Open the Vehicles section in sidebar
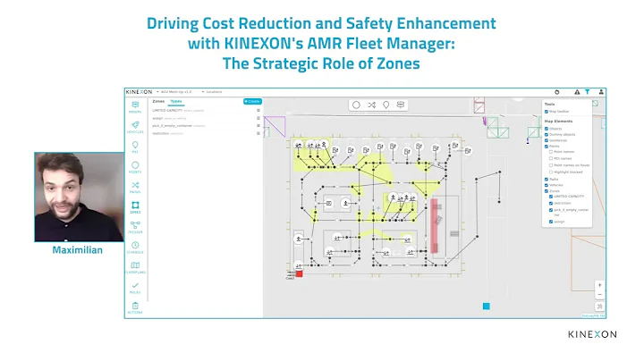 [x=135, y=127]
